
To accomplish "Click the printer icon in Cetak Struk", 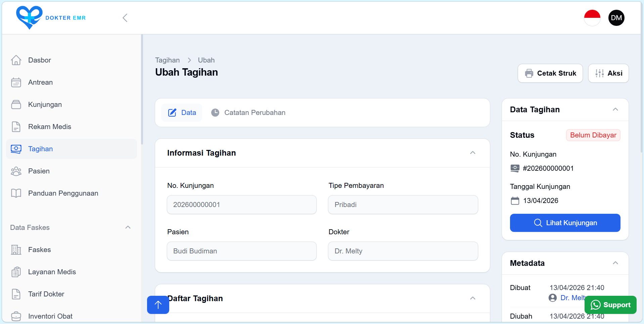I will (529, 73).
